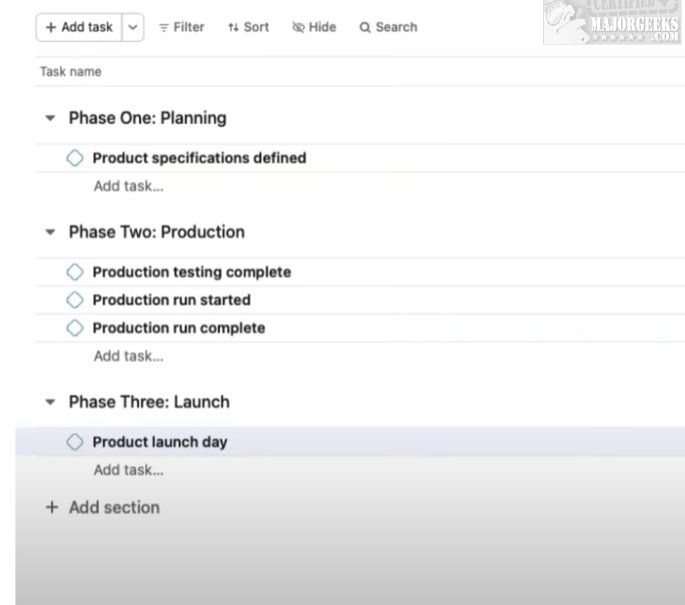Click the plus icon beside Add section
The width and height of the screenshot is (685, 605).
pyautogui.click(x=52, y=508)
